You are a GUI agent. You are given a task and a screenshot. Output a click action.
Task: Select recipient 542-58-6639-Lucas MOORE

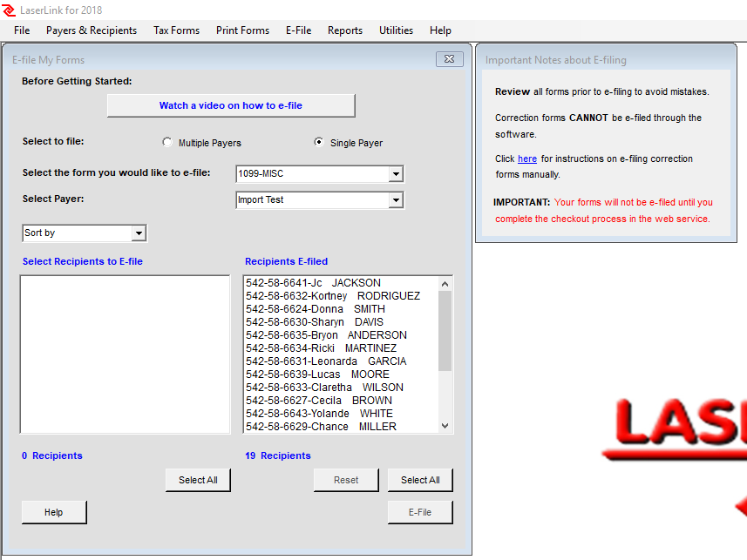(341, 374)
